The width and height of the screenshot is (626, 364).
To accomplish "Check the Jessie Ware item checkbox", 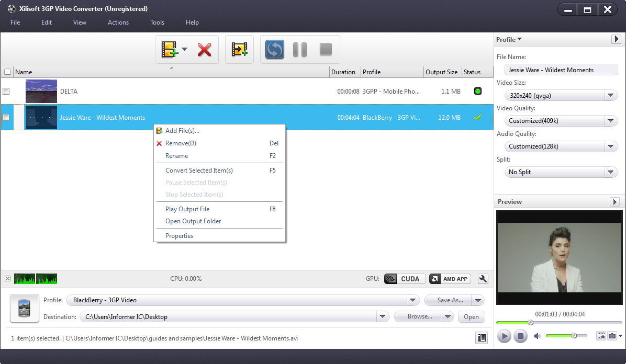I will tap(6, 117).
